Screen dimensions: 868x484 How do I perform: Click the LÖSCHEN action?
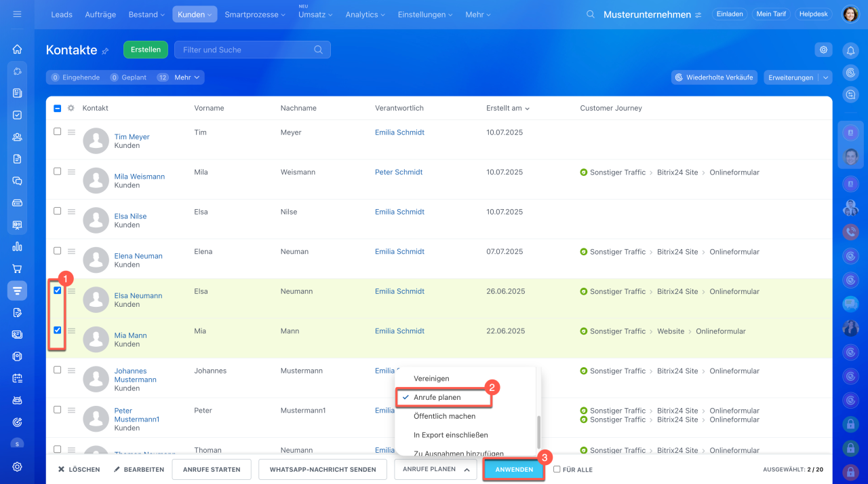[79, 469]
